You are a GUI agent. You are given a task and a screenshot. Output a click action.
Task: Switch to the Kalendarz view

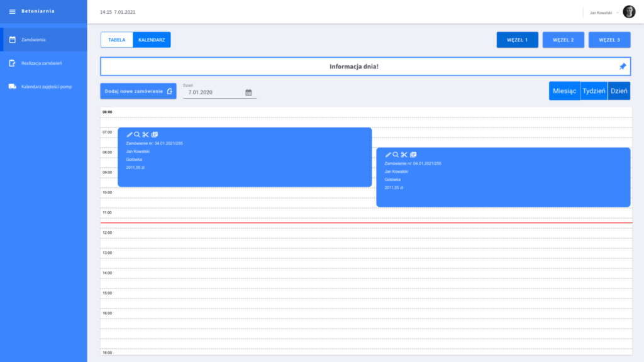[152, 40]
